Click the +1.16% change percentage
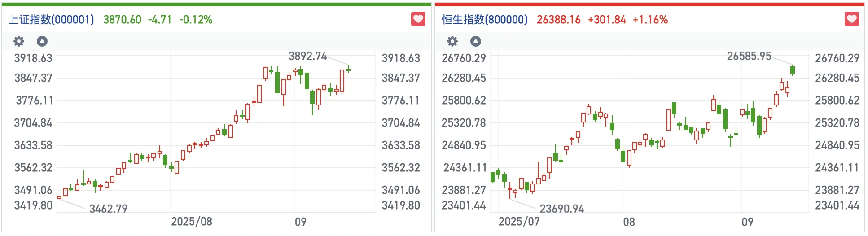 [650, 20]
